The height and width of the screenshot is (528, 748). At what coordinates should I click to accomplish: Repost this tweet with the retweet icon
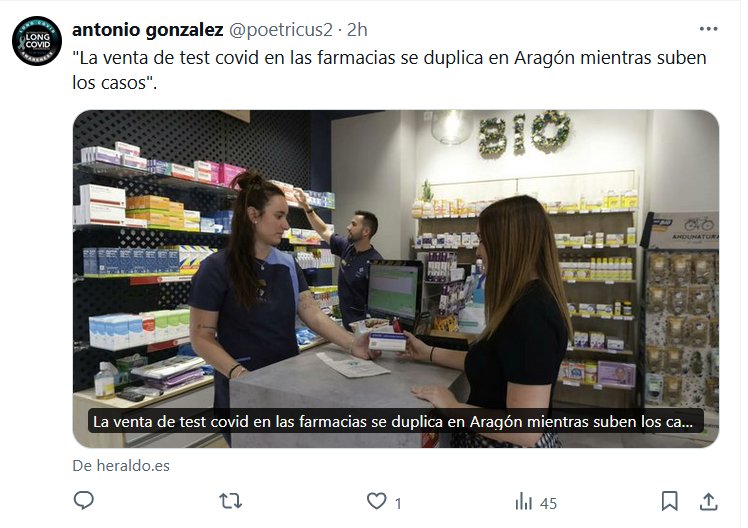tap(230, 501)
